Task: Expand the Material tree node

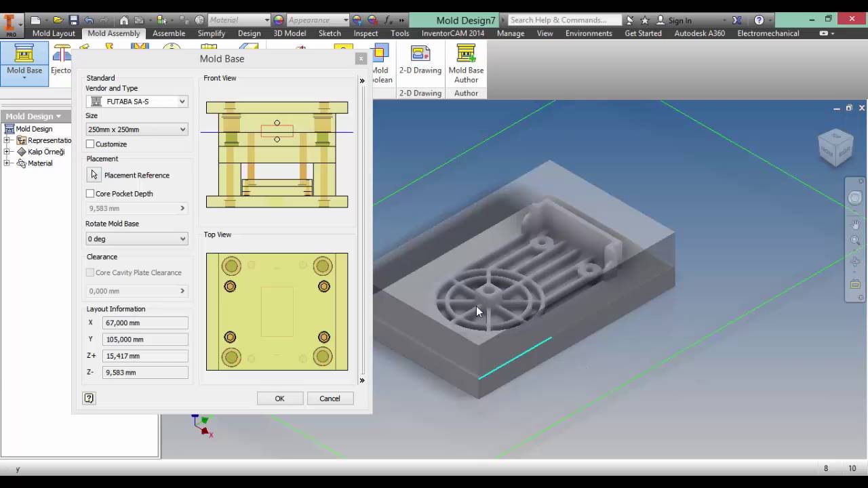Action: point(7,163)
